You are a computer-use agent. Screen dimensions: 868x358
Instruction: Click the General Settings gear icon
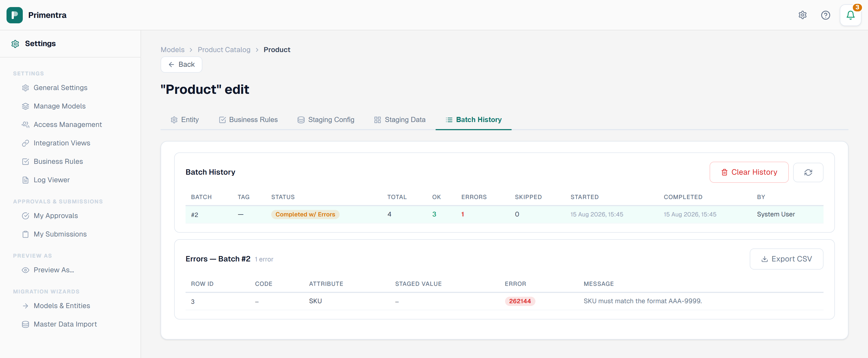click(25, 88)
